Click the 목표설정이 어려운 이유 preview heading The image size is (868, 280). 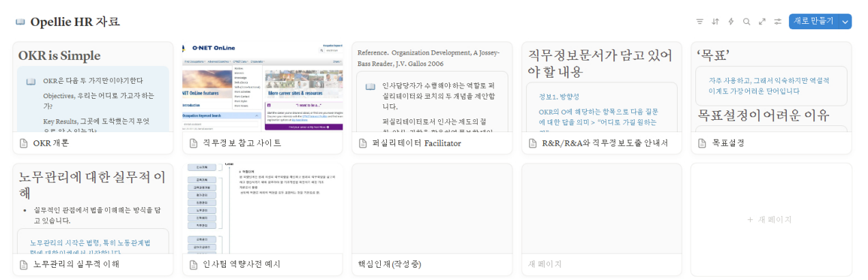pyautogui.click(x=762, y=115)
